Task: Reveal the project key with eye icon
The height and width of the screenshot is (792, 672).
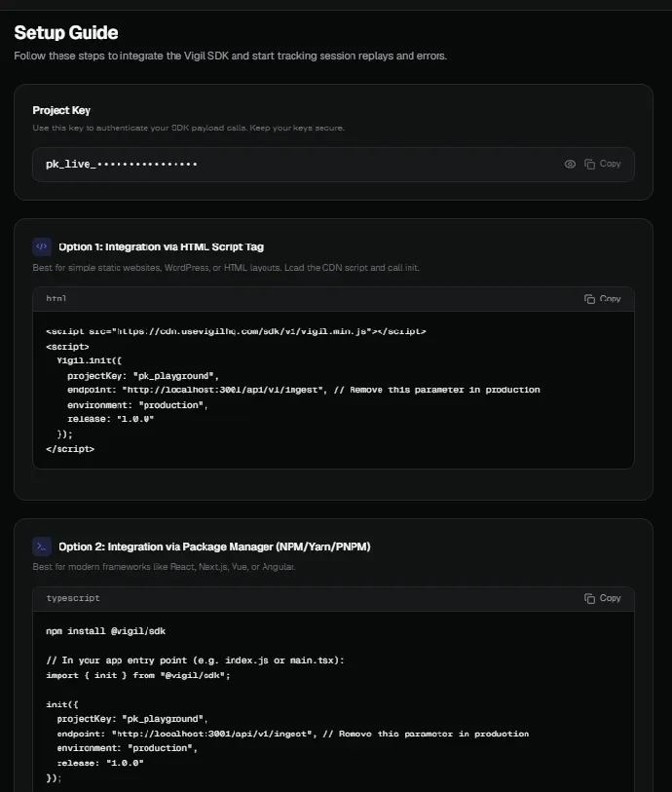Action: [x=570, y=165]
